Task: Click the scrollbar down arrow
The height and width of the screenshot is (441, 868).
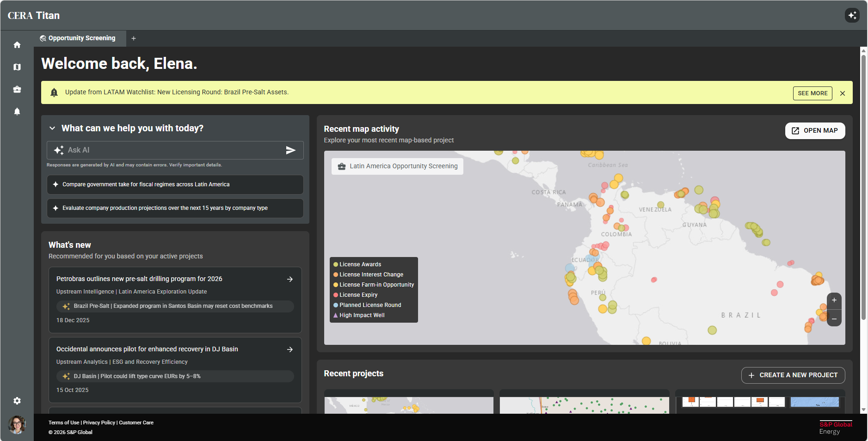Action: (863, 410)
